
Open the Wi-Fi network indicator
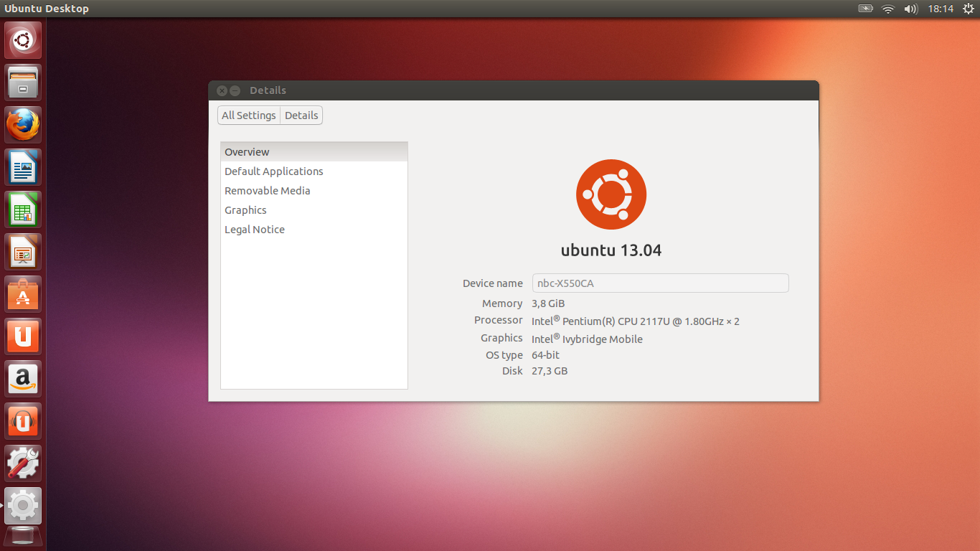tap(888, 9)
